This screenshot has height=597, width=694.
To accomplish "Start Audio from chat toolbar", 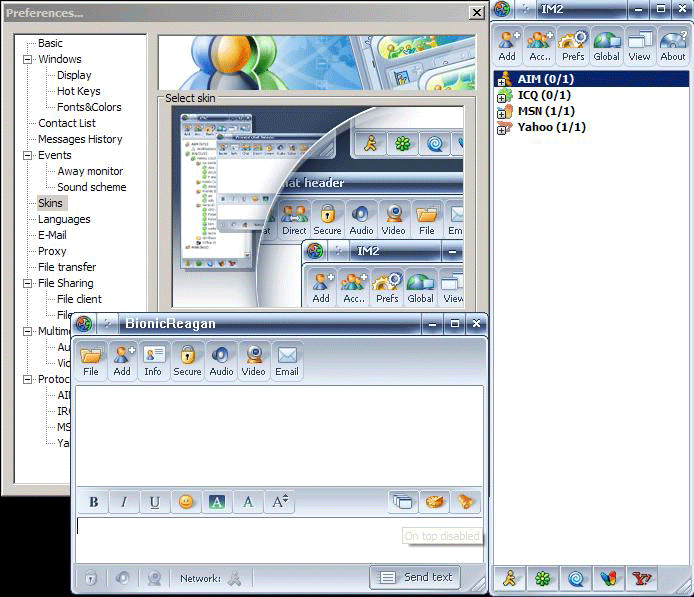I will (221, 361).
